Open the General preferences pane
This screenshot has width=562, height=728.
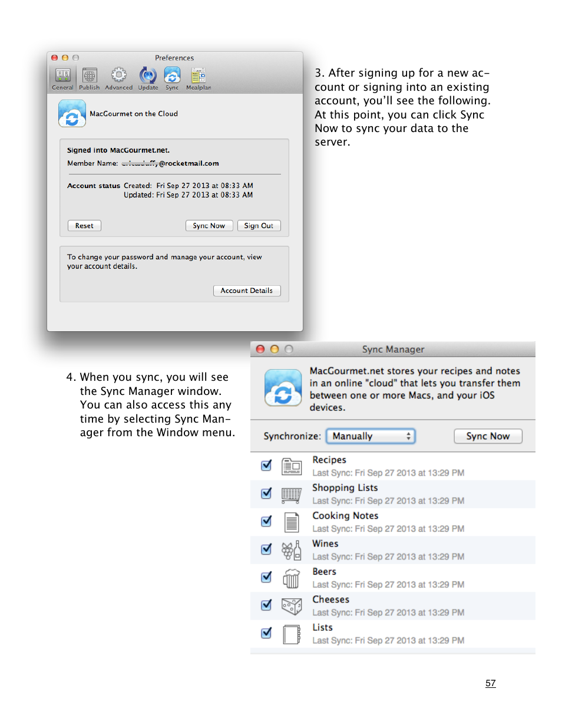pyautogui.click(x=62, y=79)
